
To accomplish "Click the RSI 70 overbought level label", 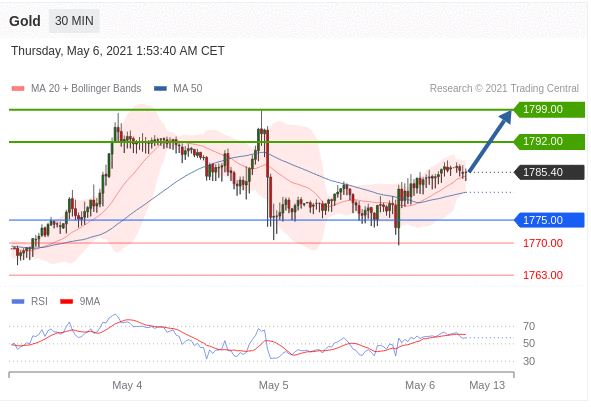I will click(529, 326).
